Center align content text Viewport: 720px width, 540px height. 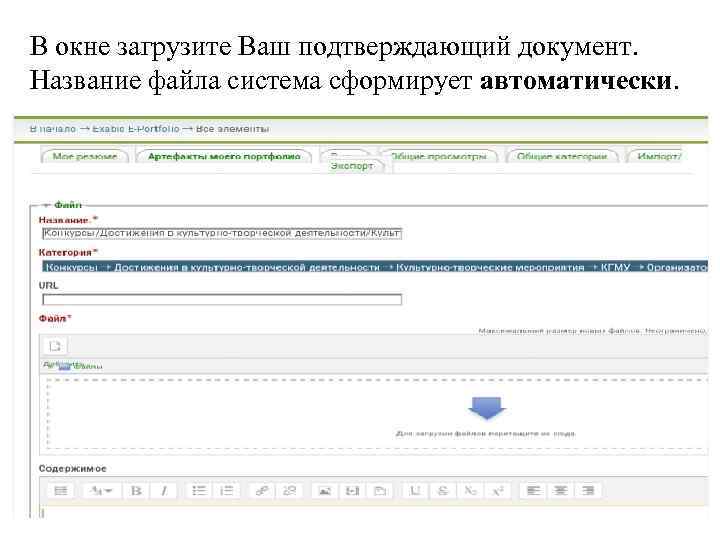[x=561, y=490]
